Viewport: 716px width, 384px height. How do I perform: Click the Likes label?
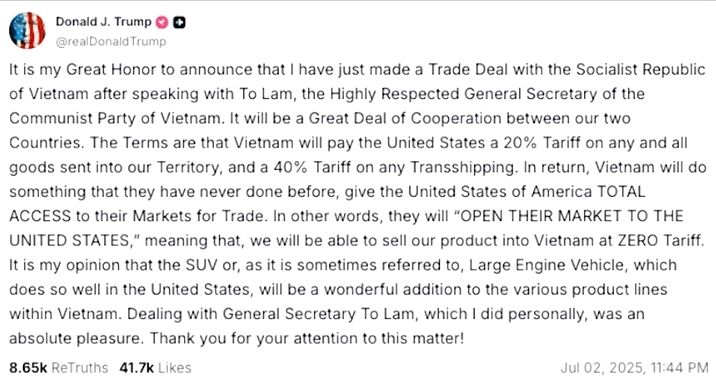tap(174, 368)
